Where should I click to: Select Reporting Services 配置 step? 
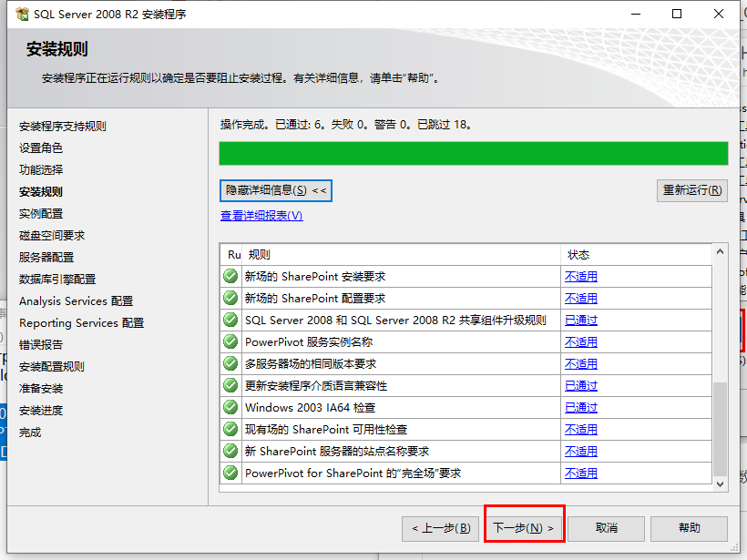click(x=81, y=323)
